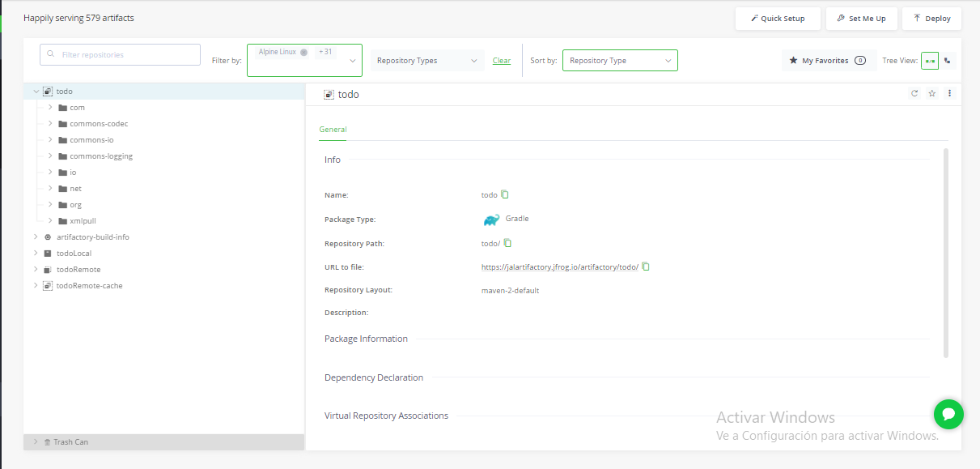
Task: Click the Package Information section header
Action: click(366, 339)
